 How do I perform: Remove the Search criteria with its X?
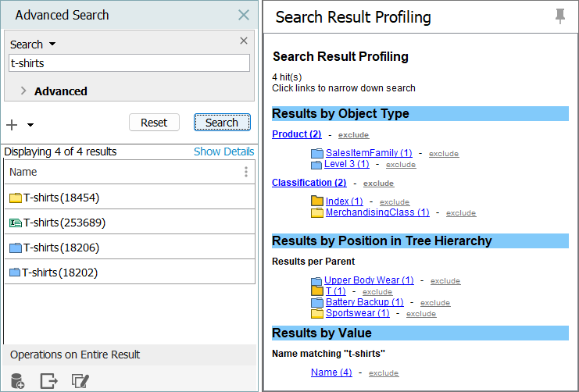coord(244,41)
